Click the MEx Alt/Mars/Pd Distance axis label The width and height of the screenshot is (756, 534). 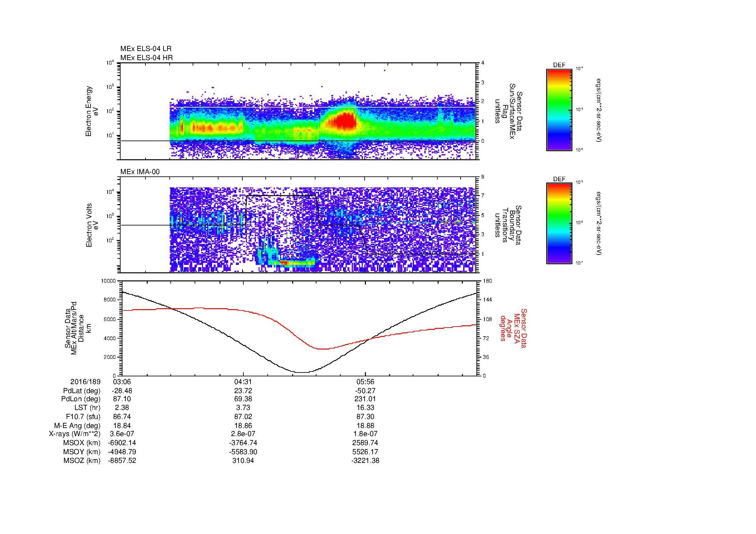click(78, 328)
